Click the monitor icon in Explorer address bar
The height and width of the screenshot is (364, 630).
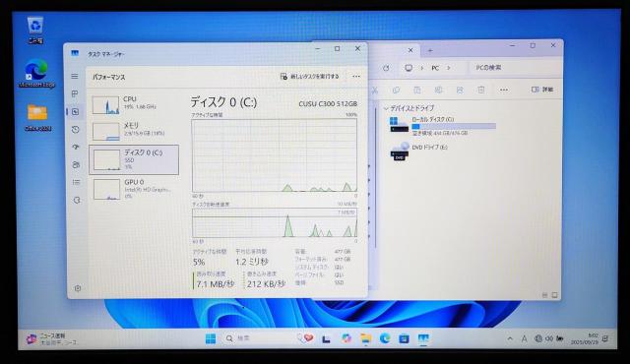click(x=409, y=68)
